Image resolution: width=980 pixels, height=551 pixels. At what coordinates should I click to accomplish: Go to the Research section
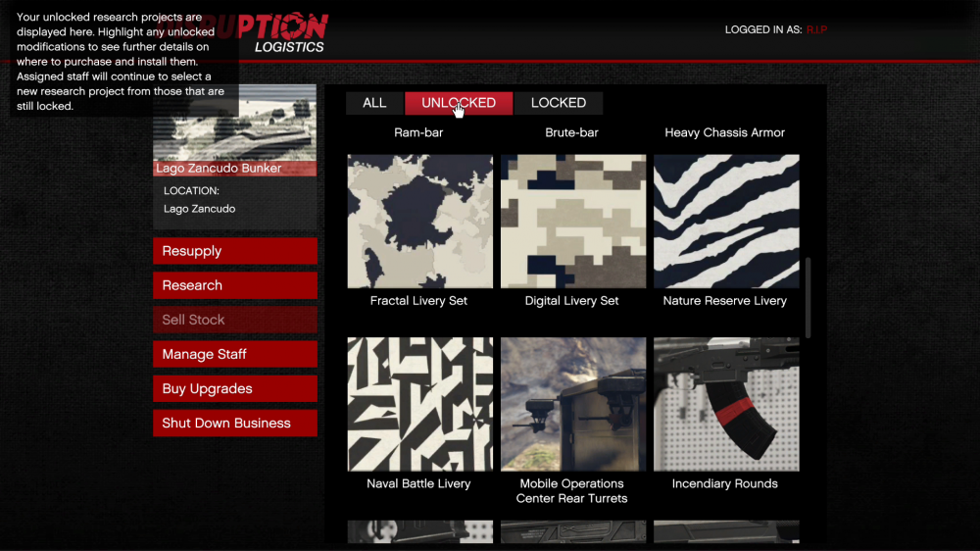235,285
